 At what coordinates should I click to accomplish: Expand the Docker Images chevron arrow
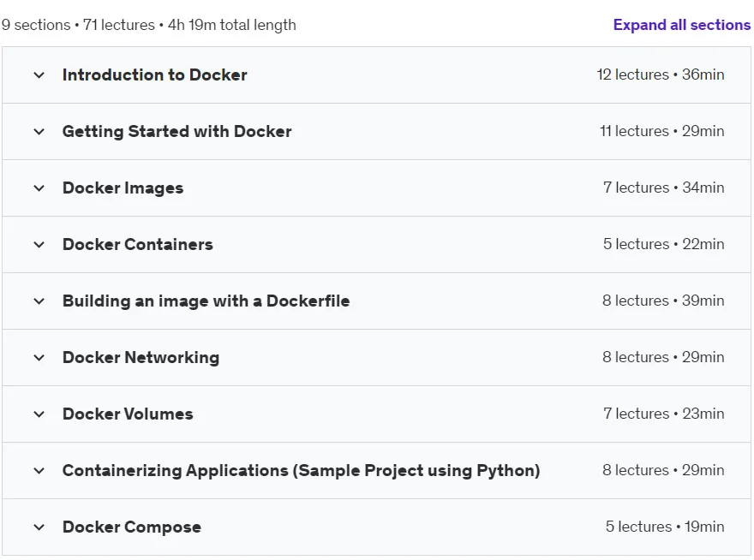click(x=39, y=188)
